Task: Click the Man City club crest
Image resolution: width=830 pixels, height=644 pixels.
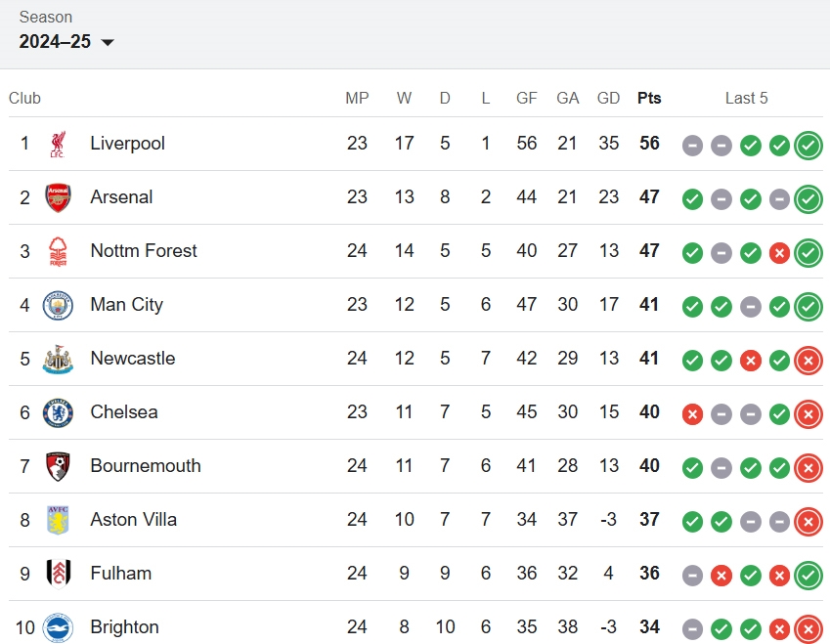Action: (58, 305)
